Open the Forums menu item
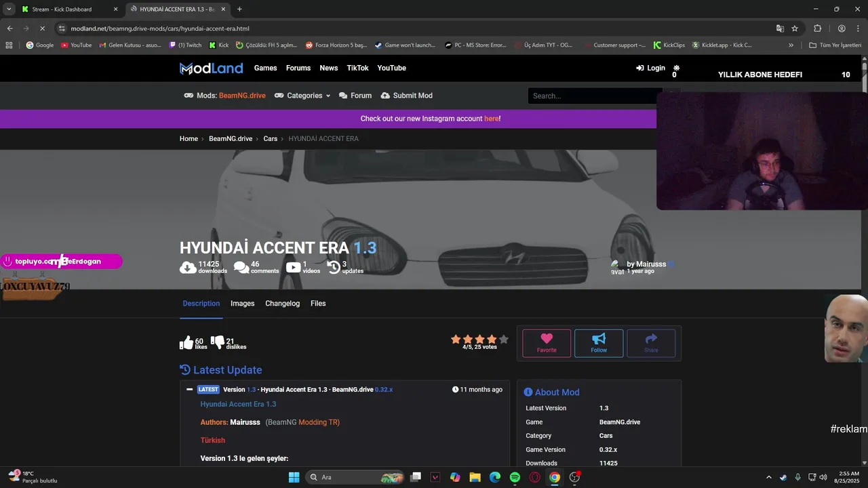 298,68
